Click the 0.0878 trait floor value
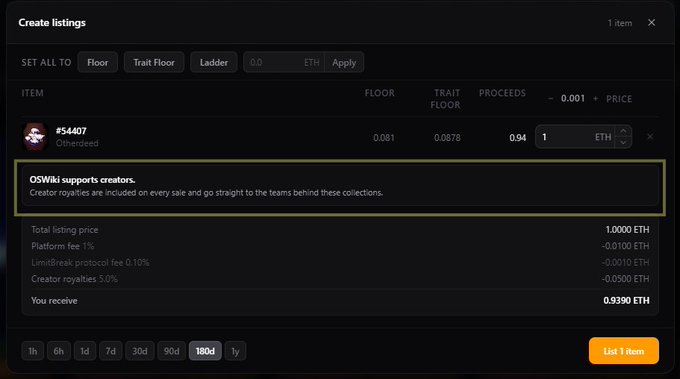 click(x=447, y=138)
